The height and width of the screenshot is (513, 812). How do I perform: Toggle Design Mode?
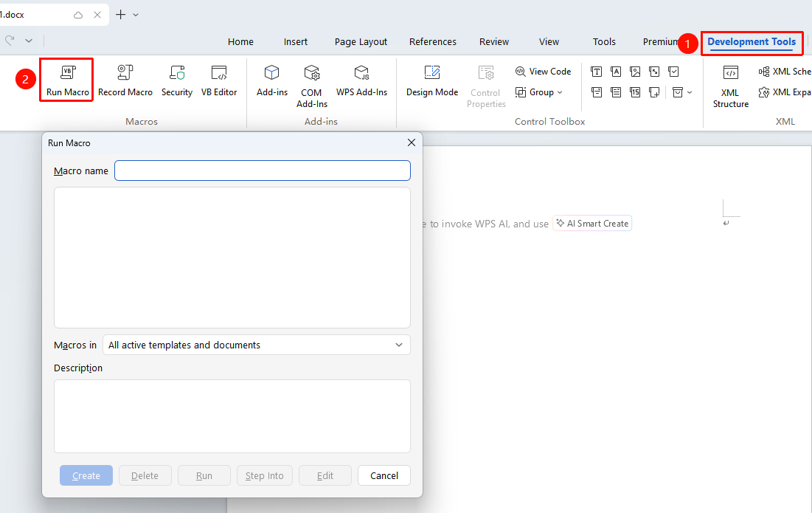[x=432, y=80]
